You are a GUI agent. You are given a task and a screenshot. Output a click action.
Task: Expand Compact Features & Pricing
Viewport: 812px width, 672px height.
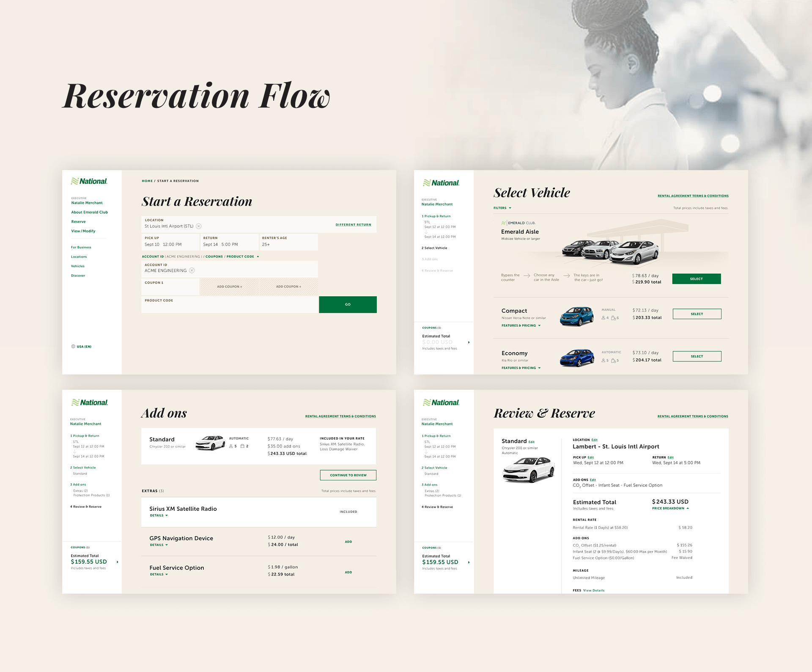521,326
